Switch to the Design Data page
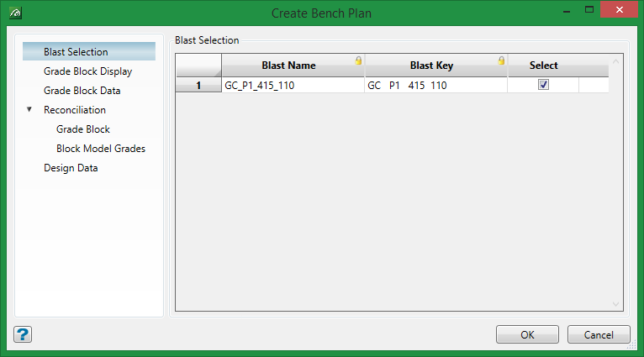 coord(71,168)
